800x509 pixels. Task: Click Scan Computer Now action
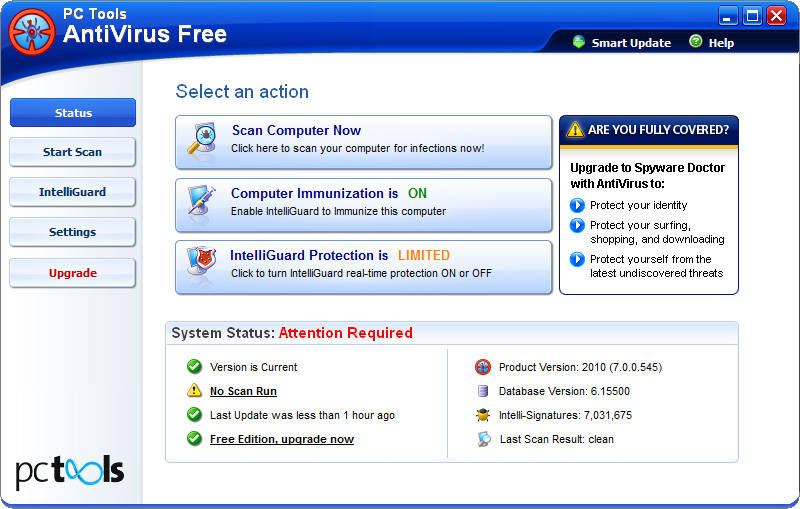pos(364,142)
